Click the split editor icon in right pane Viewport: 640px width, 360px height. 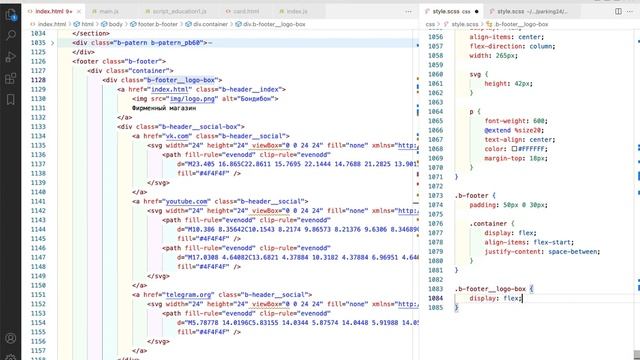pyautogui.click(x=618, y=11)
